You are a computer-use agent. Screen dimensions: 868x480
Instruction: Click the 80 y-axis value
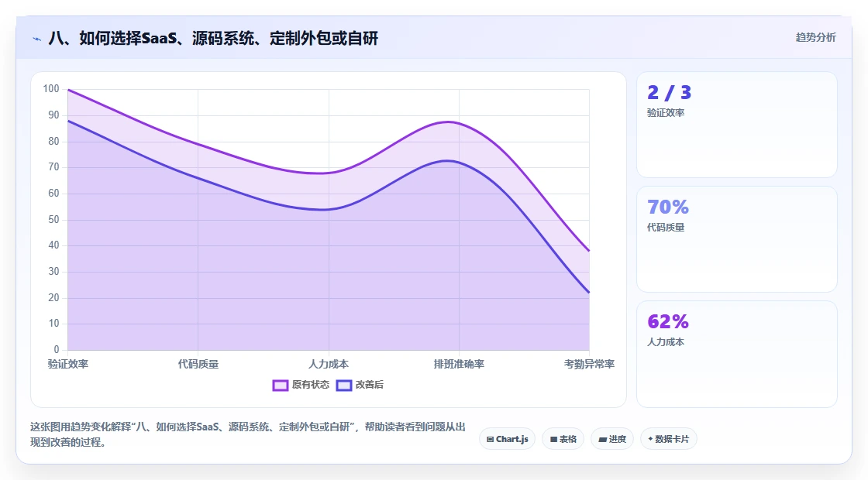(53, 141)
